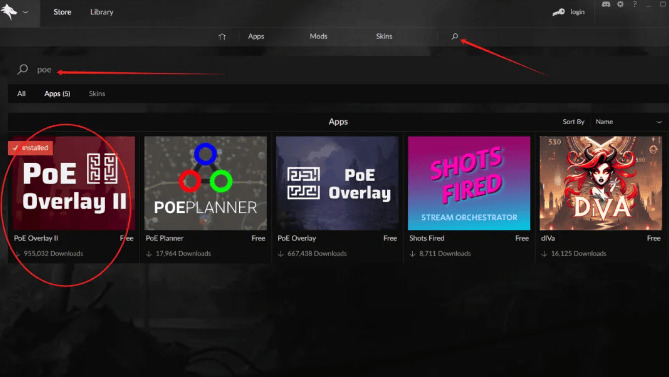Click the Apps section heading
669x377 pixels.
pyautogui.click(x=338, y=122)
